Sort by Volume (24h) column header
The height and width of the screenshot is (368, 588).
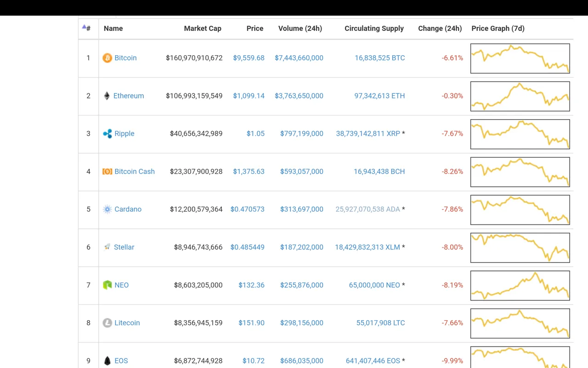300,29
